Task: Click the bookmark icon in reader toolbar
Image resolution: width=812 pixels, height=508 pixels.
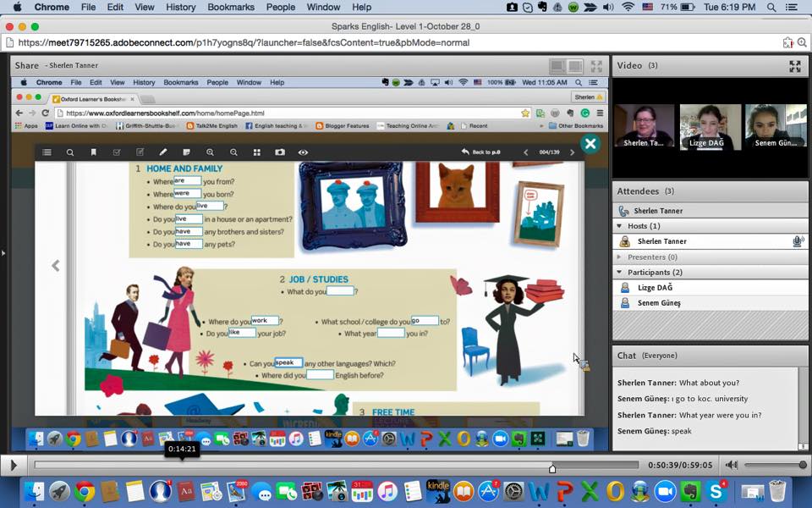Action: [x=93, y=152]
